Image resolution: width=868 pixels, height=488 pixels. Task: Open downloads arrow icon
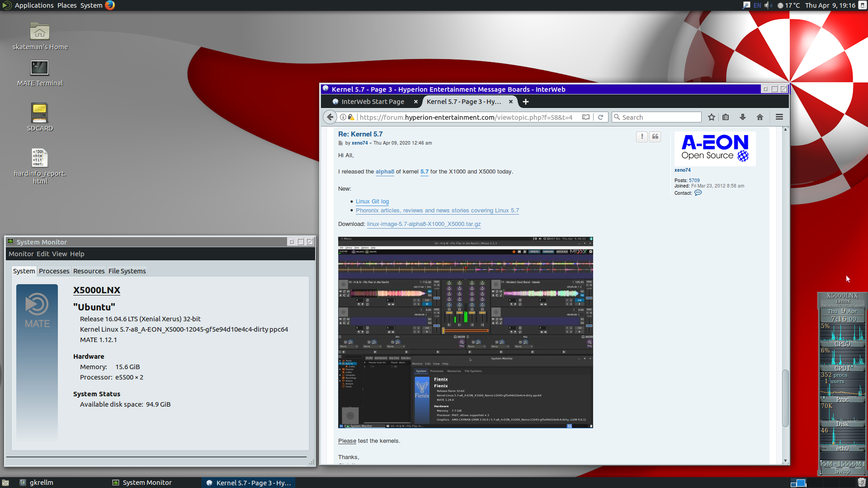point(743,117)
